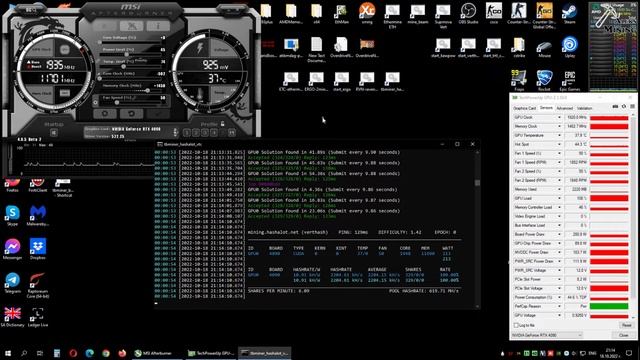Open GPU Load sensor dropdown in GPU-Z
The height and width of the screenshot is (360, 640).
point(559,198)
